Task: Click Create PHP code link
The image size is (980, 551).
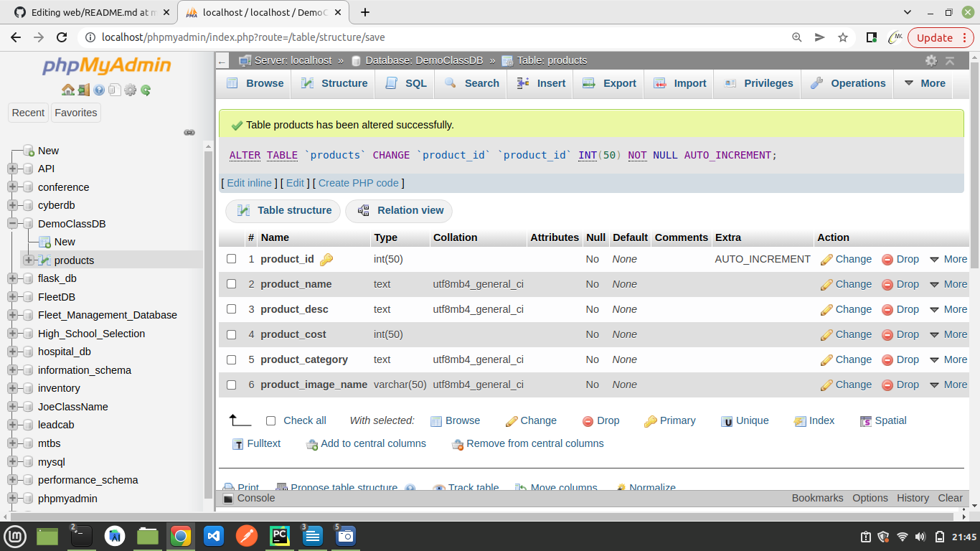Action: coord(359,183)
